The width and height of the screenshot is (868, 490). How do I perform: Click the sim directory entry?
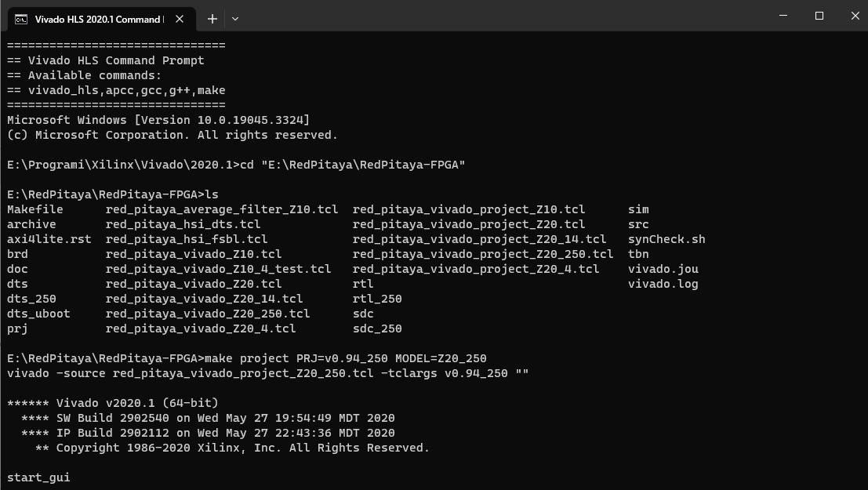(638, 210)
